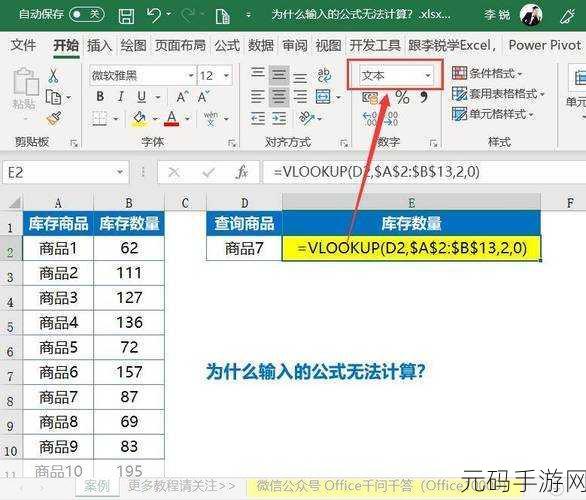This screenshot has height=500, width=586.
Task: Open Customize Quick Access Toolbar dropdown
Action: tap(249, 15)
